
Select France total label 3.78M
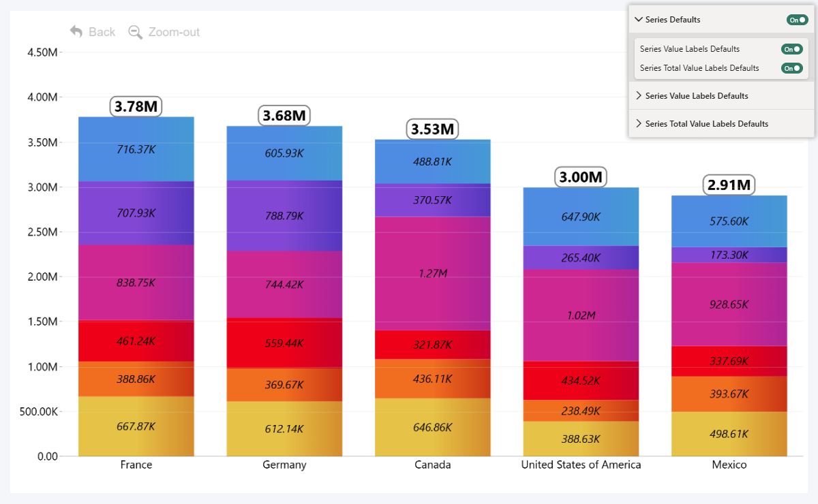(x=136, y=106)
